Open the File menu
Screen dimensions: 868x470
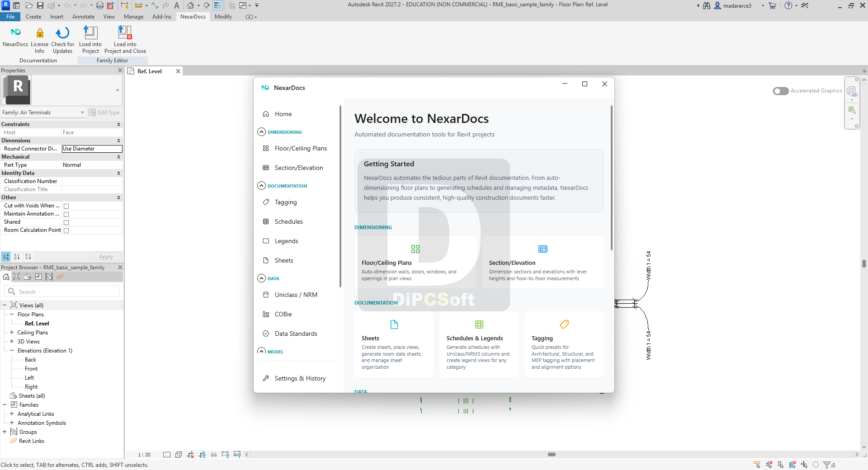10,17
